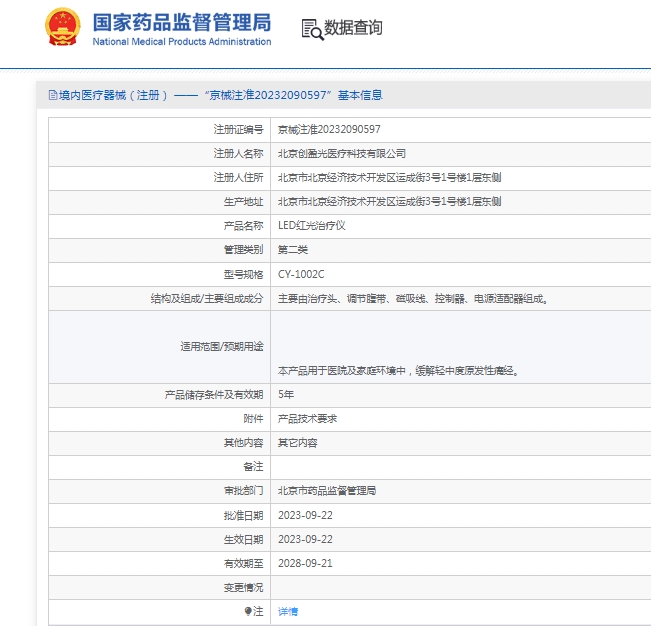651x626 pixels.
Task: Select 生效日期 value 2023-09-22
Action: (x=305, y=539)
